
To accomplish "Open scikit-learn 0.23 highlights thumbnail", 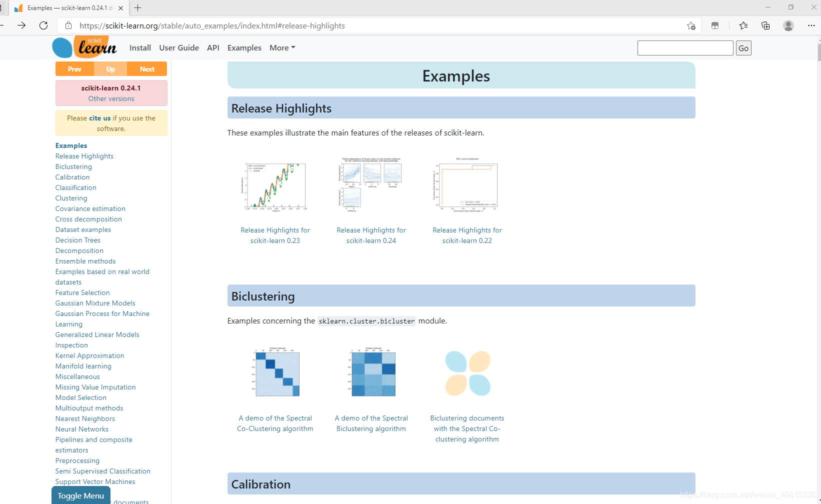I will pyautogui.click(x=275, y=185).
